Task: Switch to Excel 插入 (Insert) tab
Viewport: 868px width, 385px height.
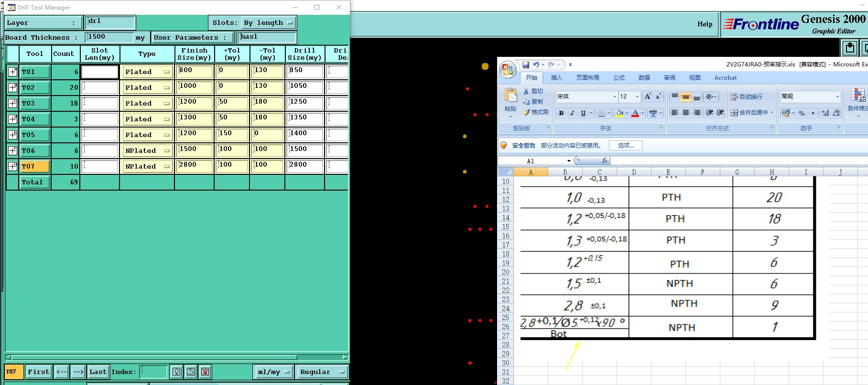Action: pyautogui.click(x=556, y=77)
